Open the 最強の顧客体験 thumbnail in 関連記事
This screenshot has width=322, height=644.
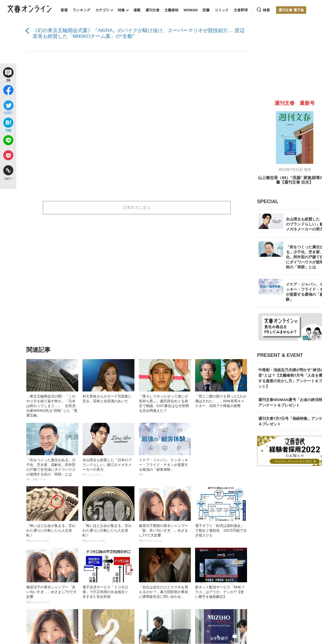tap(165, 439)
